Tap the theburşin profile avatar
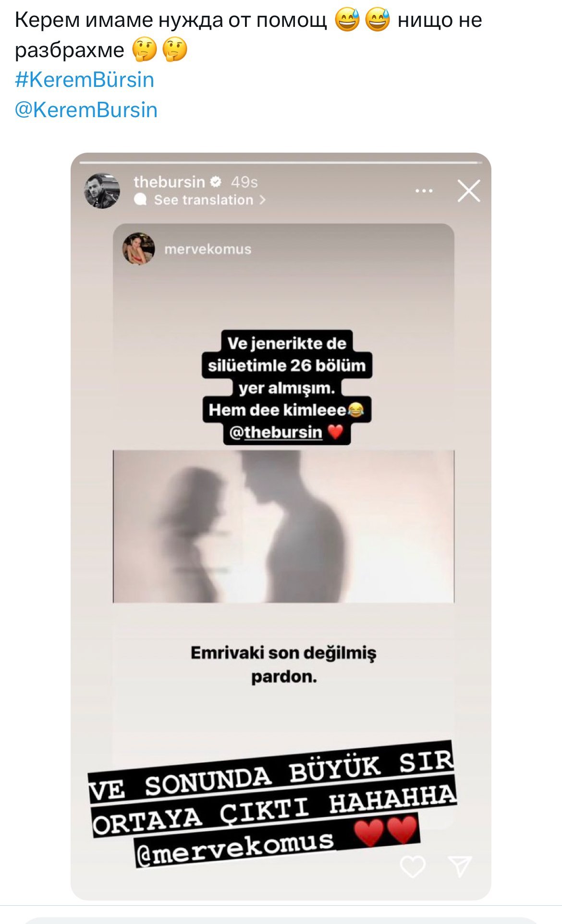The width and height of the screenshot is (562, 924). pyautogui.click(x=102, y=191)
